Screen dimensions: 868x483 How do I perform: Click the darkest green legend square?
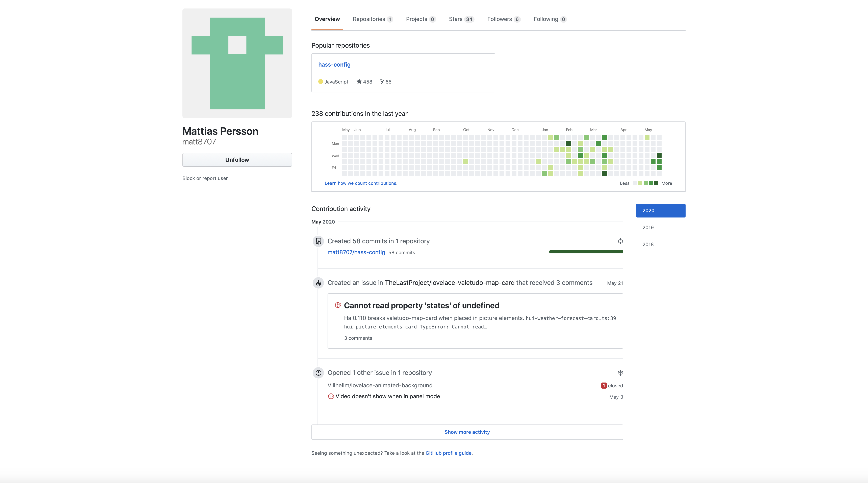(656, 183)
